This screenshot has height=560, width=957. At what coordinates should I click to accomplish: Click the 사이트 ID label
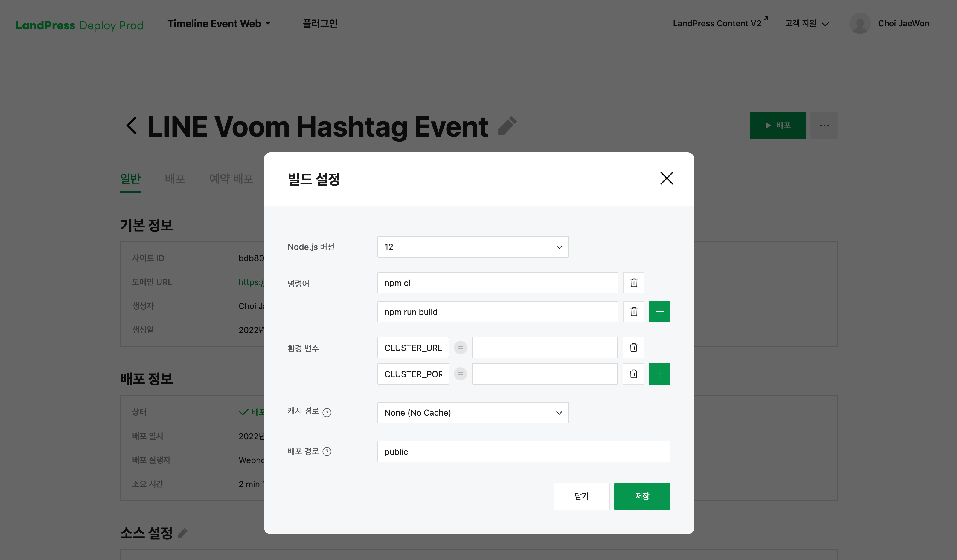pos(148,258)
